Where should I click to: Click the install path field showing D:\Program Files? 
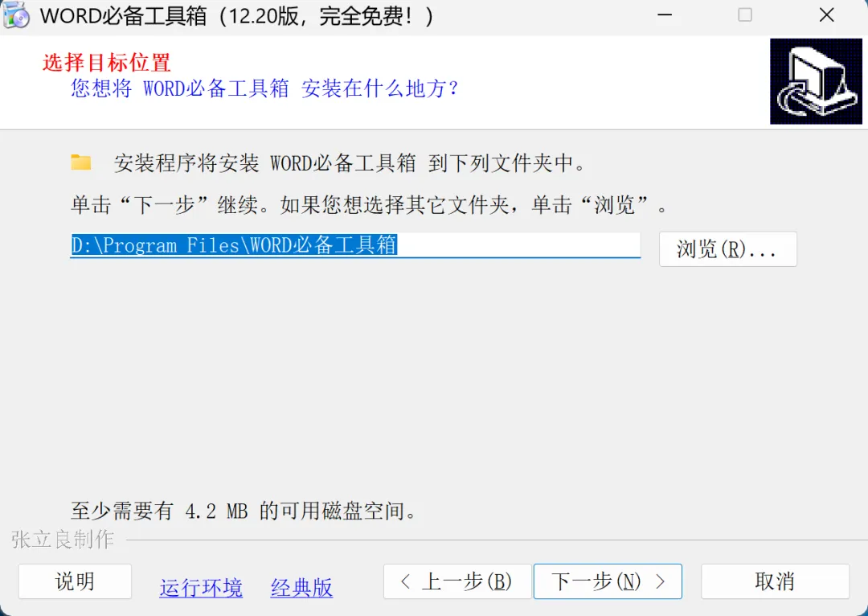(x=355, y=245)
